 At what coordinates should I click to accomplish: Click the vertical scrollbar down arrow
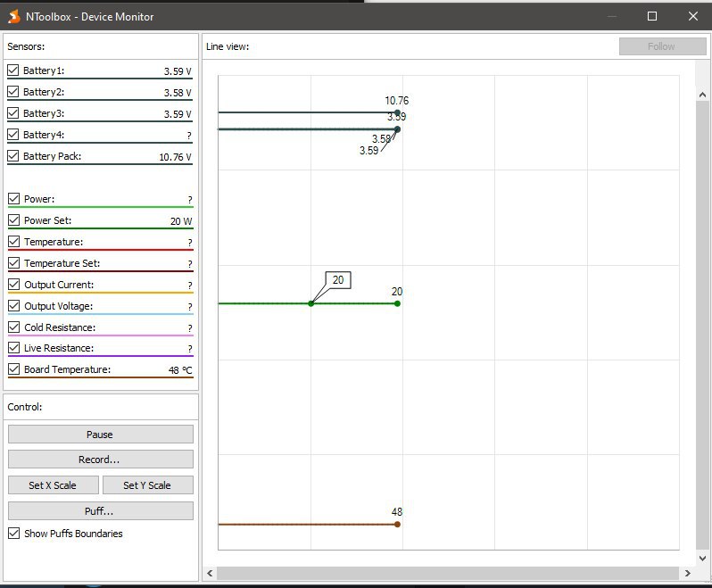[702, 558]
